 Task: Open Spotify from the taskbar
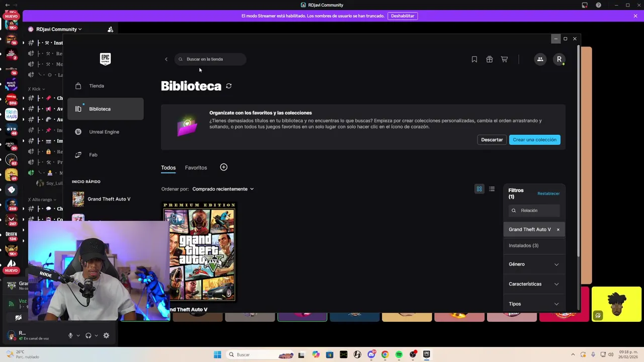click(x=399, y=354)
